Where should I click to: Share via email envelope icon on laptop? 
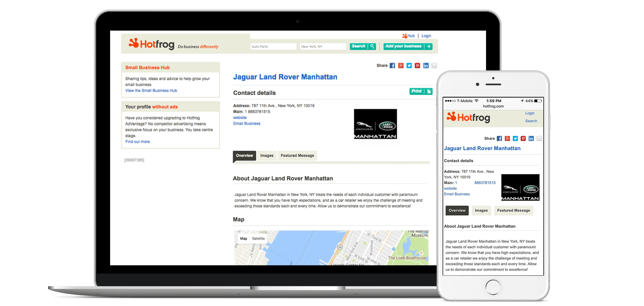(x=434, y=66)
